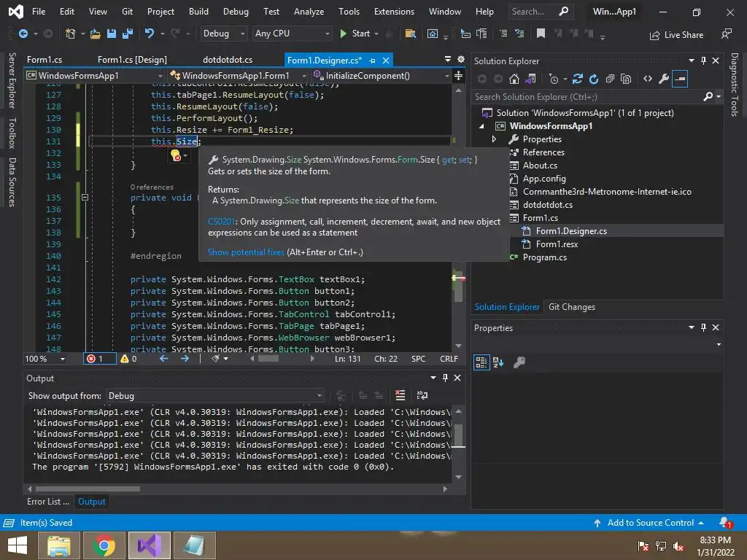Click View Code icon in Solution Explorer
747x560 pixels.
tap(648, 79)
